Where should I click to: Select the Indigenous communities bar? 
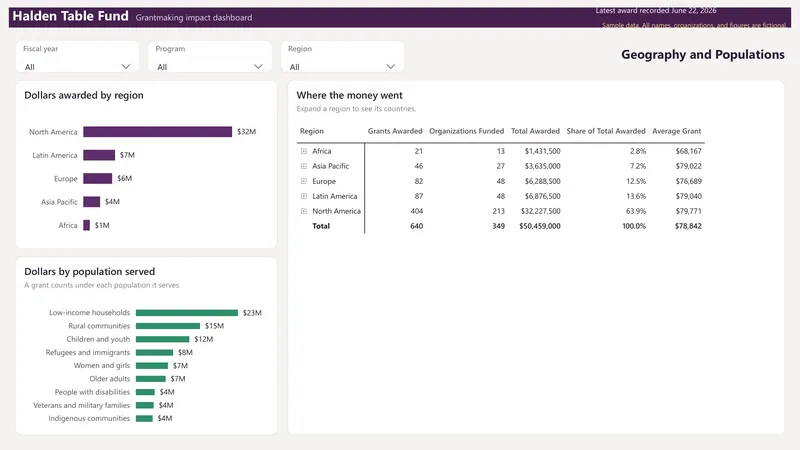[x=144, y=419]
